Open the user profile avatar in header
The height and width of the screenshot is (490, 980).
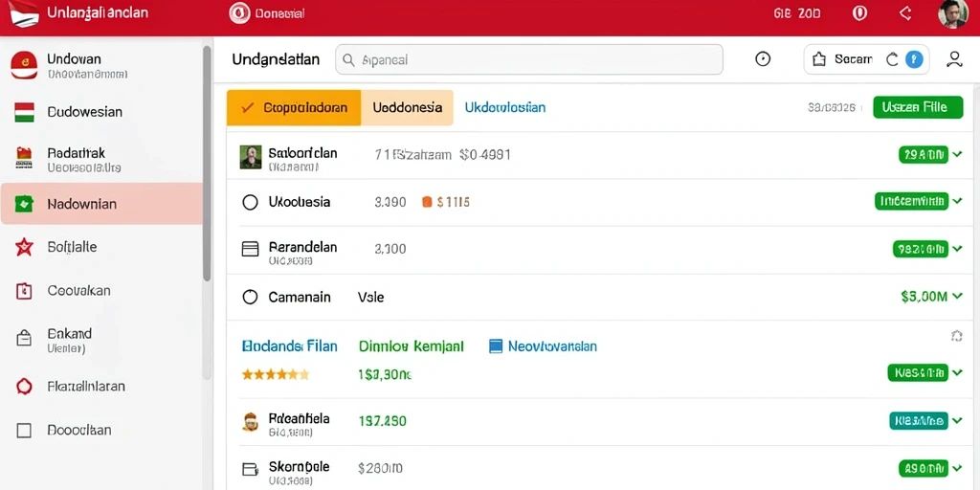[952, 13]
